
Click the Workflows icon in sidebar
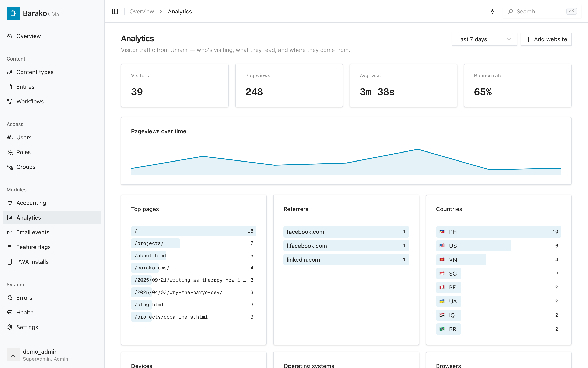(10, 101)
